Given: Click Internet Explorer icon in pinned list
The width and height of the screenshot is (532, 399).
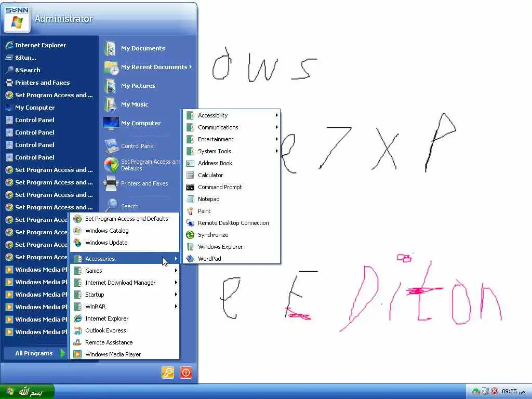Looking at the screenshot, I should click(9, 45).
